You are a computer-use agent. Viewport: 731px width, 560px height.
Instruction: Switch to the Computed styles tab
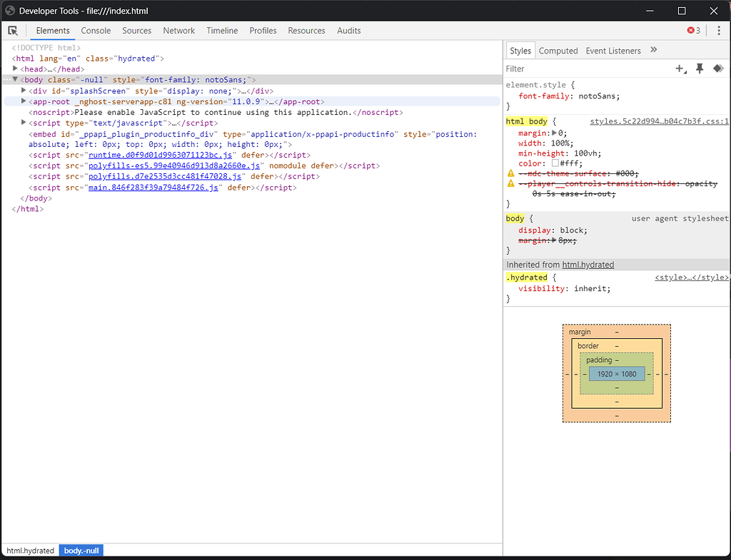(558, 50)
